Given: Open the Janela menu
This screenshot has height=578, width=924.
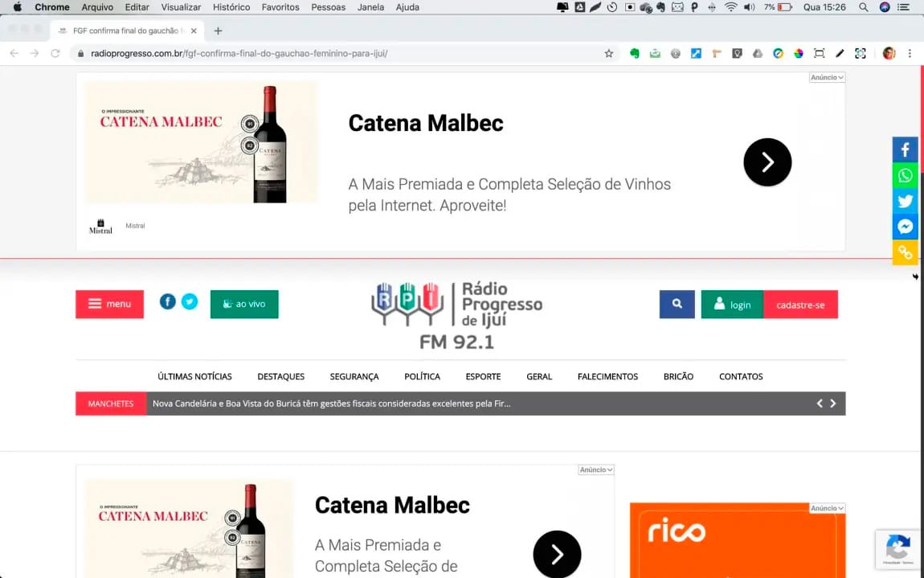Looking at the screenshot, I should (x=370, y=7).
